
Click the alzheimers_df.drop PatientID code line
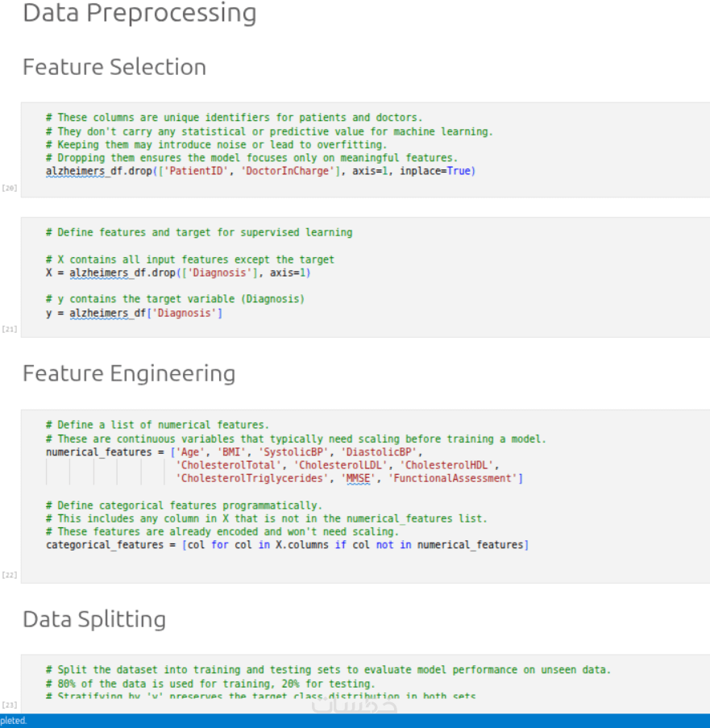click(260, 171)
